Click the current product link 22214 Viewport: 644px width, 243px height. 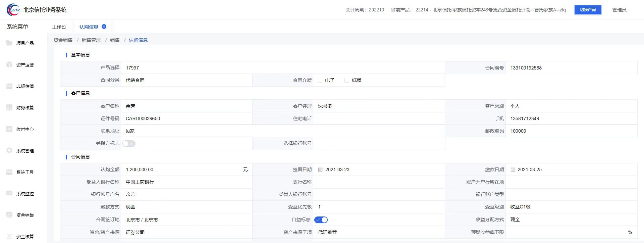(x=490, y=10)
